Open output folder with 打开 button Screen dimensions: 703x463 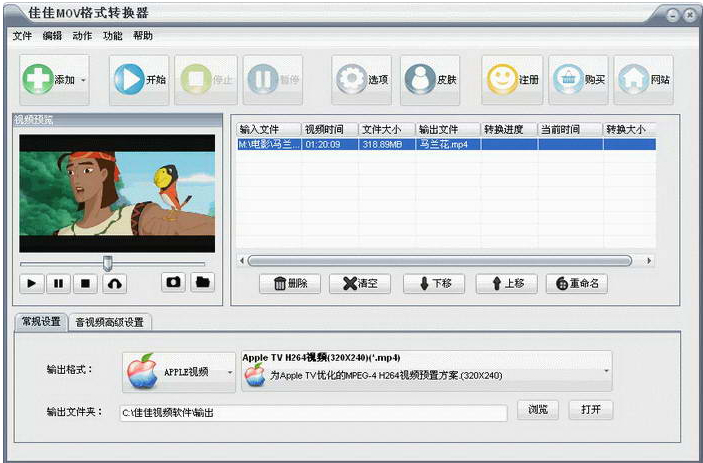(x=590, y=410)
